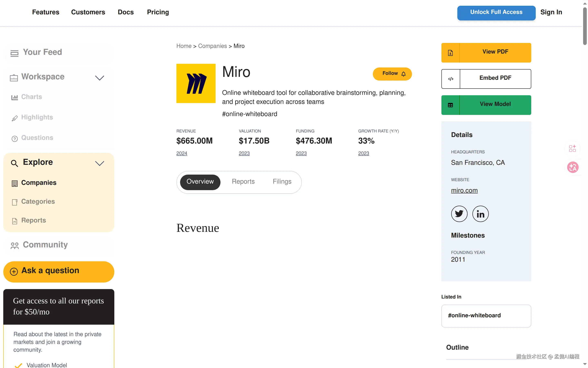Image resolution: width=588 pixels, height=368 pixels.
Task: Click the View PDF button label
Action: tap(495, 52)
